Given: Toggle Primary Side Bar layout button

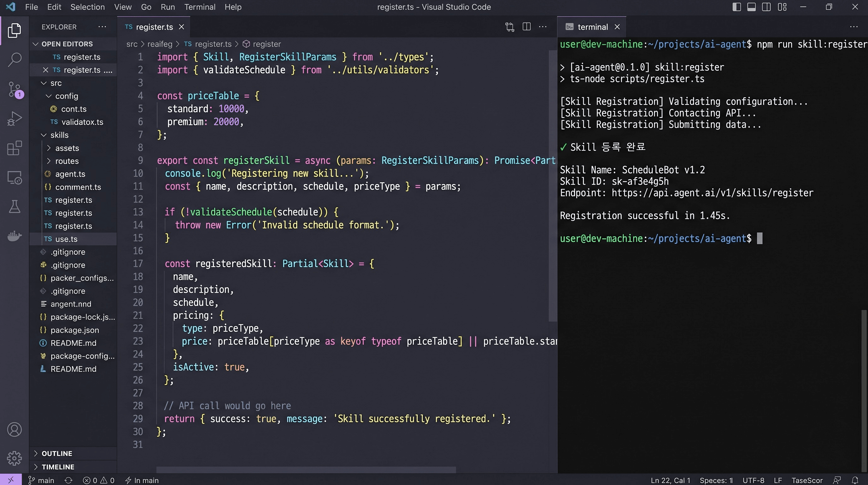Looking at the screenshot, I should [736, 7].
